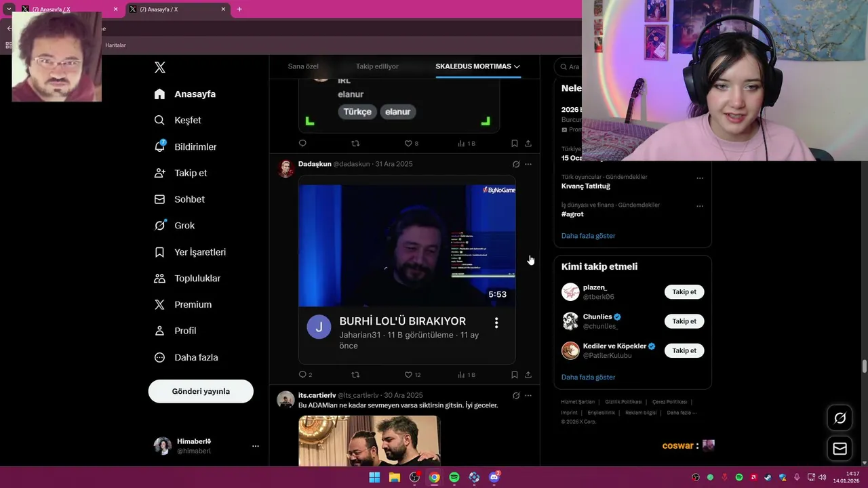Open Bildirimler notifications

click(186, 146)
